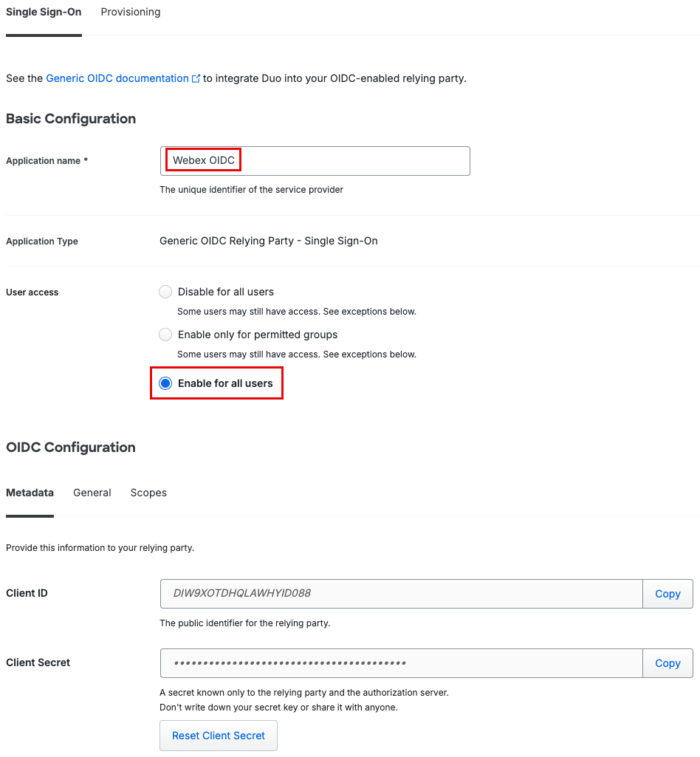Click into the Application name field
This screenshot has height=757, width=700.
tap(315, 161)
